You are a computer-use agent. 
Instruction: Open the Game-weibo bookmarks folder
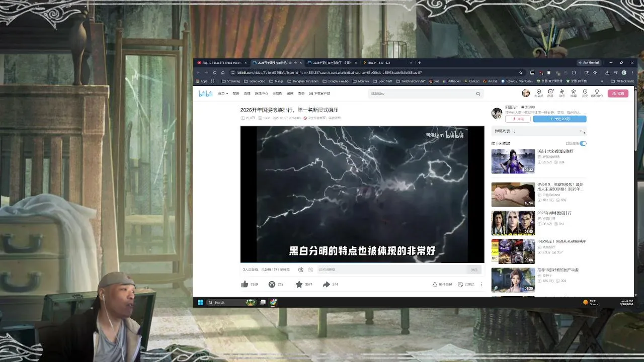coord(254,81)
